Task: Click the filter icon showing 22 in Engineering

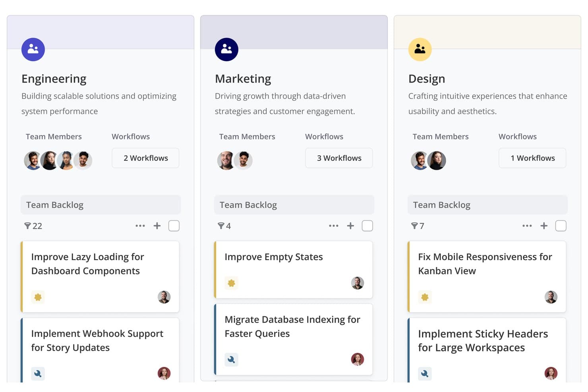Action: click(x=27, y=226)
